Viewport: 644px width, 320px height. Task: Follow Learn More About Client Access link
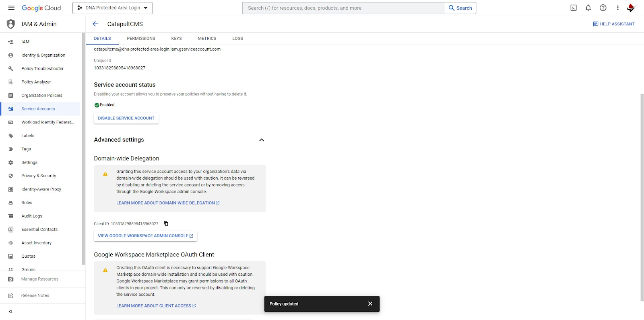[156, 306]
